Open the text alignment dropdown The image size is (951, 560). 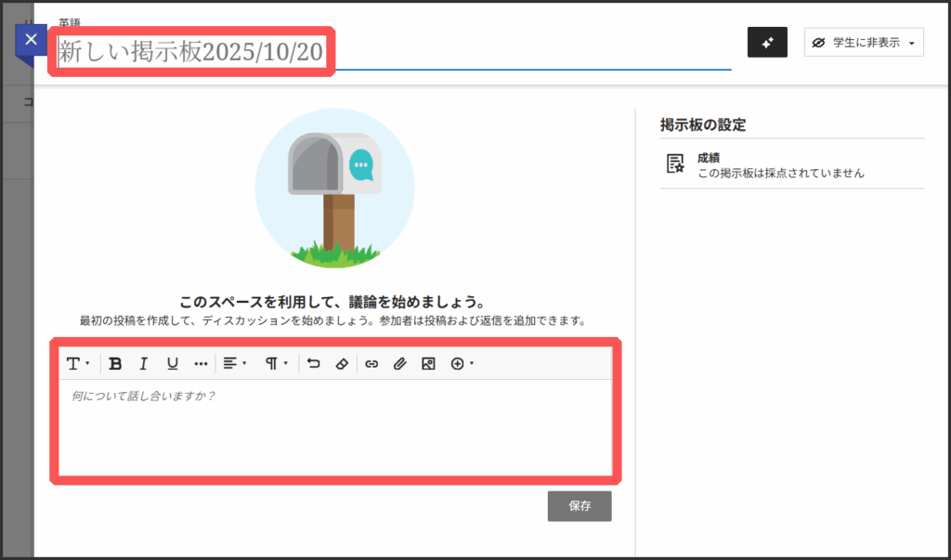point(234,364)
